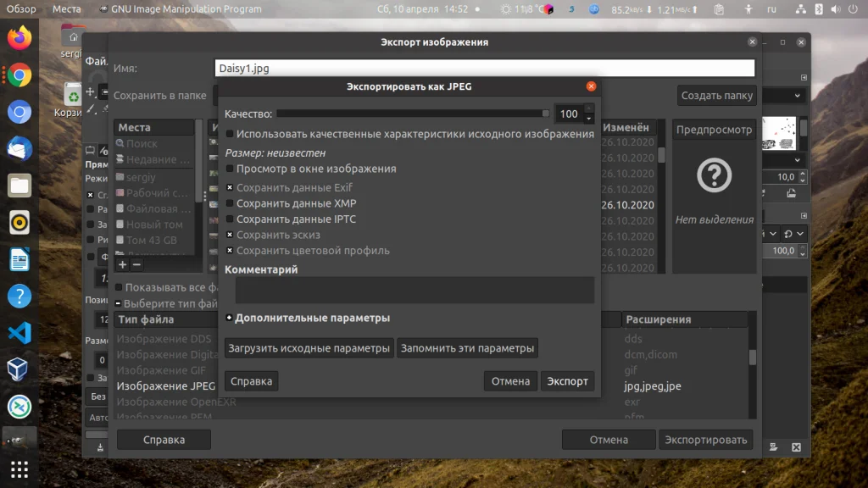Open Firefox from the Ubuntu dock
This screenshot has height=488, width=868.
(x=19, y=37)
